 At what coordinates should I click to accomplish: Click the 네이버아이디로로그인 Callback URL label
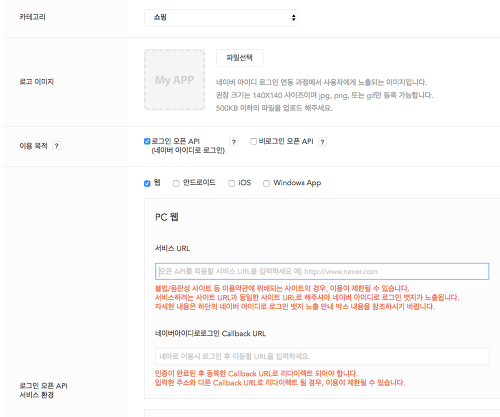(210, 333)
